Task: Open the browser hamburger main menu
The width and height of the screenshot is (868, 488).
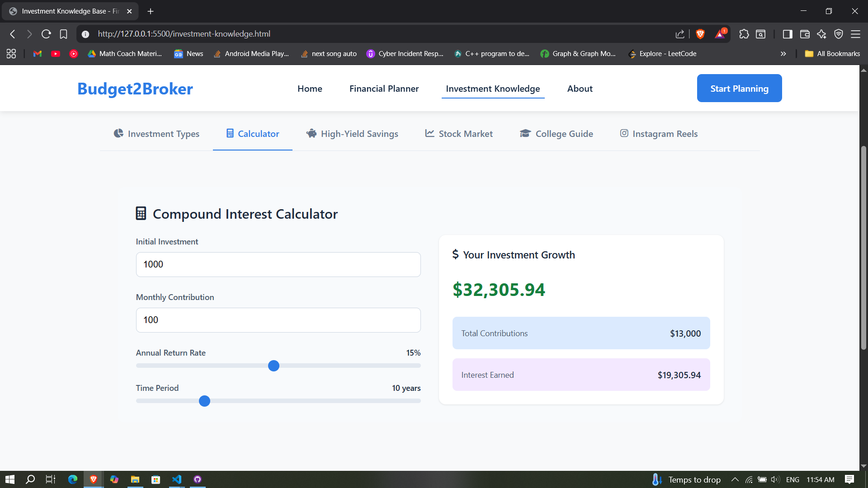Action: tap(855, 34)
